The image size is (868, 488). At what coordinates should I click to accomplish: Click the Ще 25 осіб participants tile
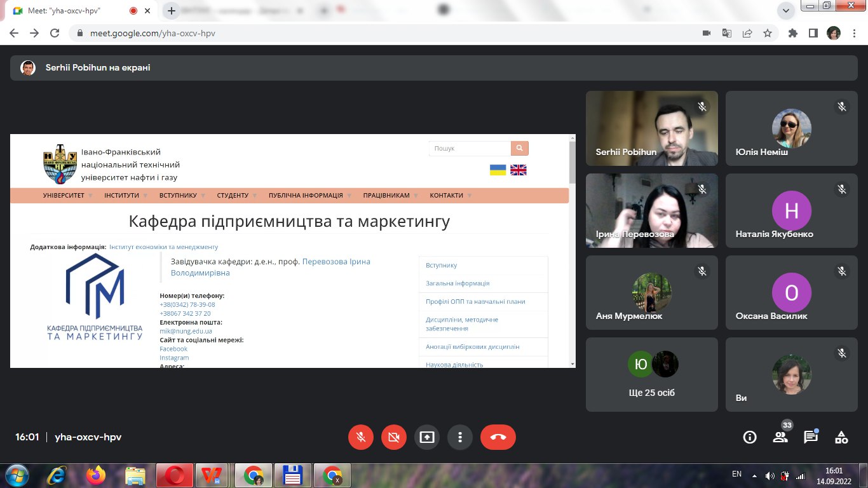pos(652,374)
